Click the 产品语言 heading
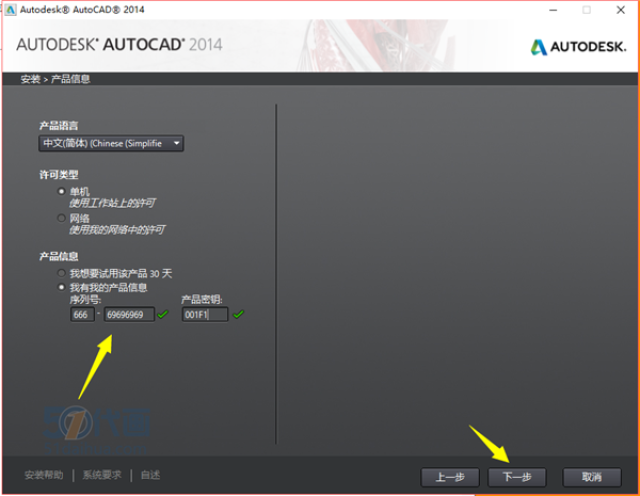 [x=59, y=125]
